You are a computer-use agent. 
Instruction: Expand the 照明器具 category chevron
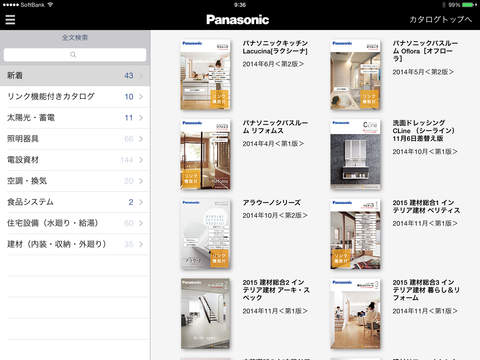coord(141,139)
